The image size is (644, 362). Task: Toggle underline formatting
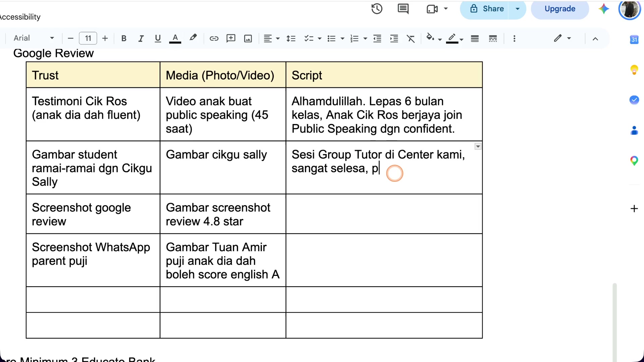tap(158, 39)
